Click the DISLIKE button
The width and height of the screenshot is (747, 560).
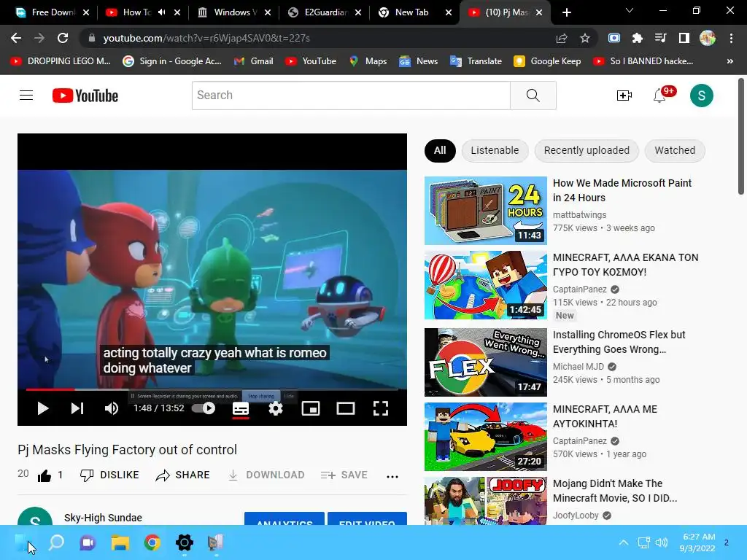pos(109,475)
